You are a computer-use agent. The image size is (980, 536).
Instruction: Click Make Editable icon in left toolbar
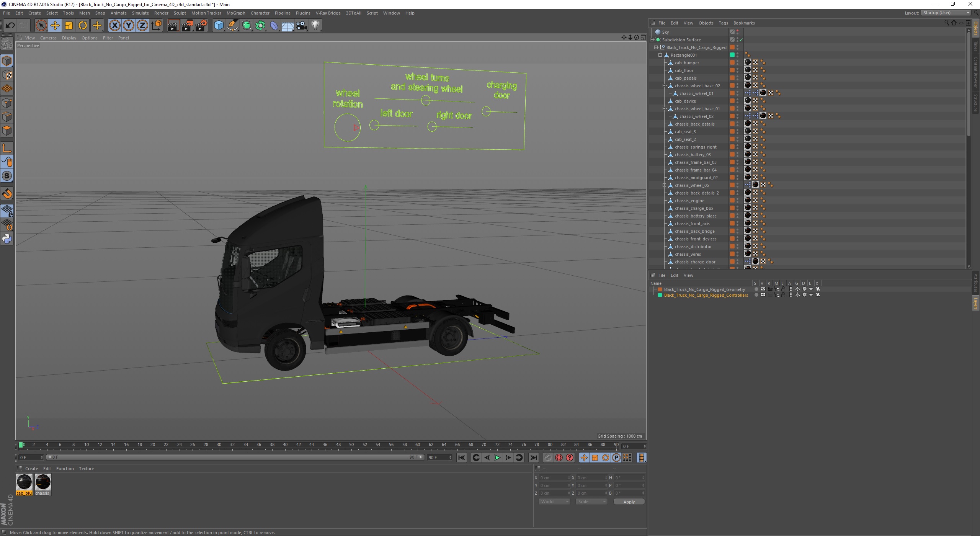click(7, 43)
